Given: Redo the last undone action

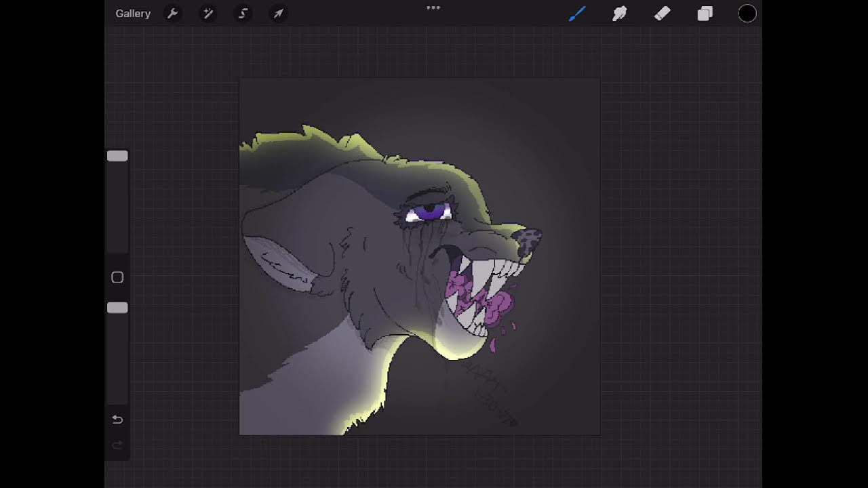Looking at the screenshot, I should [x=117, y=445].
